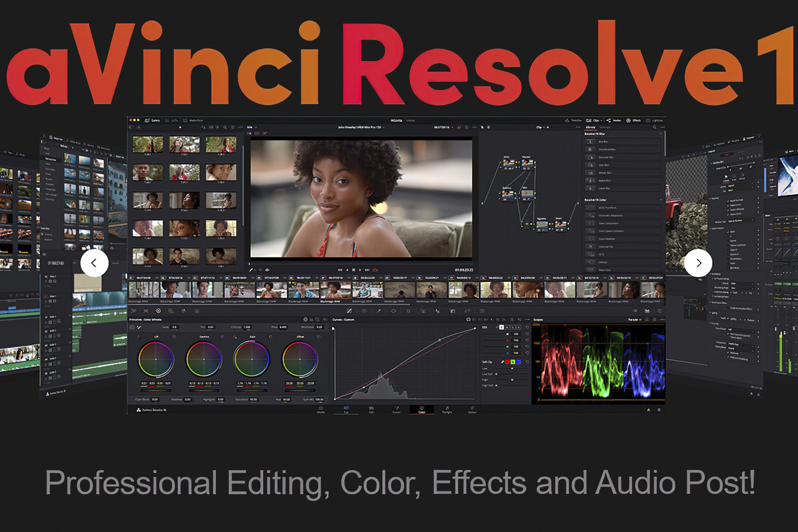
Task: Open the Color Warper palette
Action: [364, 311]
